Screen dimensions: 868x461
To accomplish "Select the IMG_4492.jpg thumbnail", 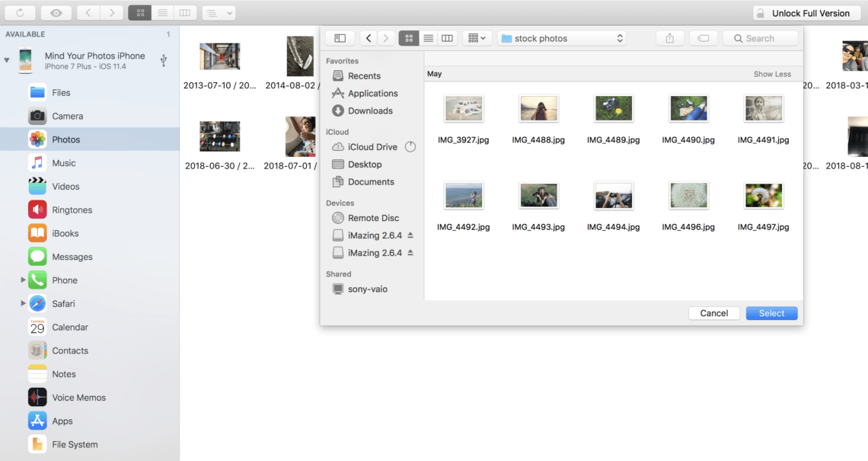I will coord(464,195).
